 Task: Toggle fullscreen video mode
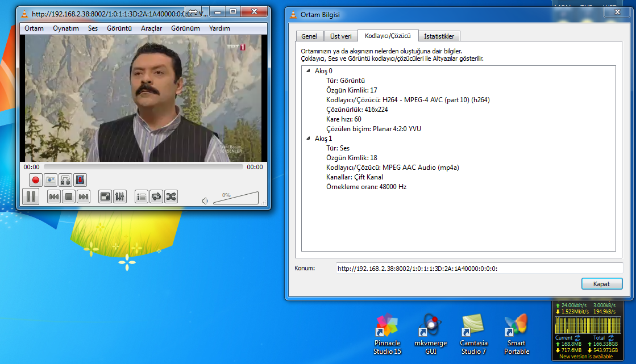point(104,196)
